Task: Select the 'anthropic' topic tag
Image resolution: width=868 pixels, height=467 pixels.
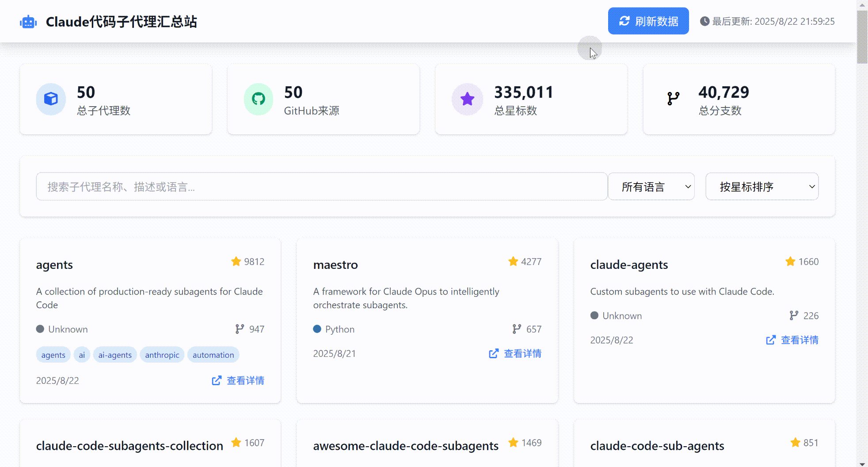Action: point(162,355)
